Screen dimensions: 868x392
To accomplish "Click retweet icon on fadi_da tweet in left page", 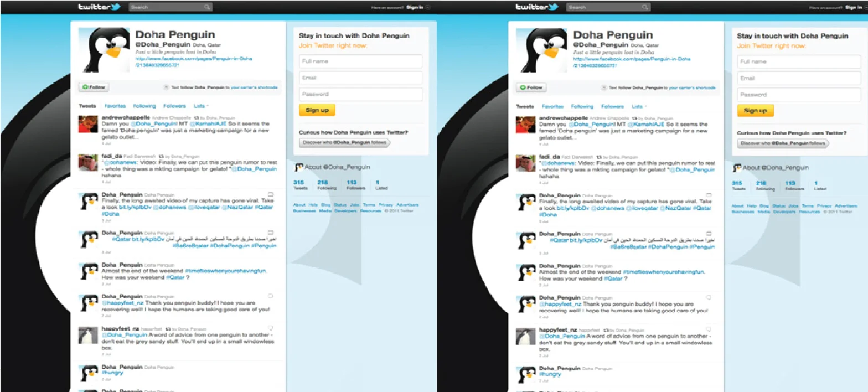I will 161,157.
